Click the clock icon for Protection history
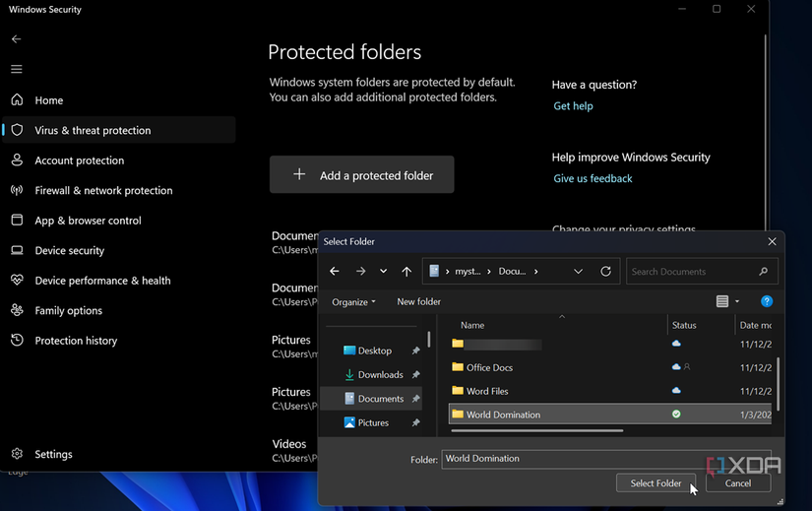This screenshot has width=812, height=511. (x=17, y=340)
